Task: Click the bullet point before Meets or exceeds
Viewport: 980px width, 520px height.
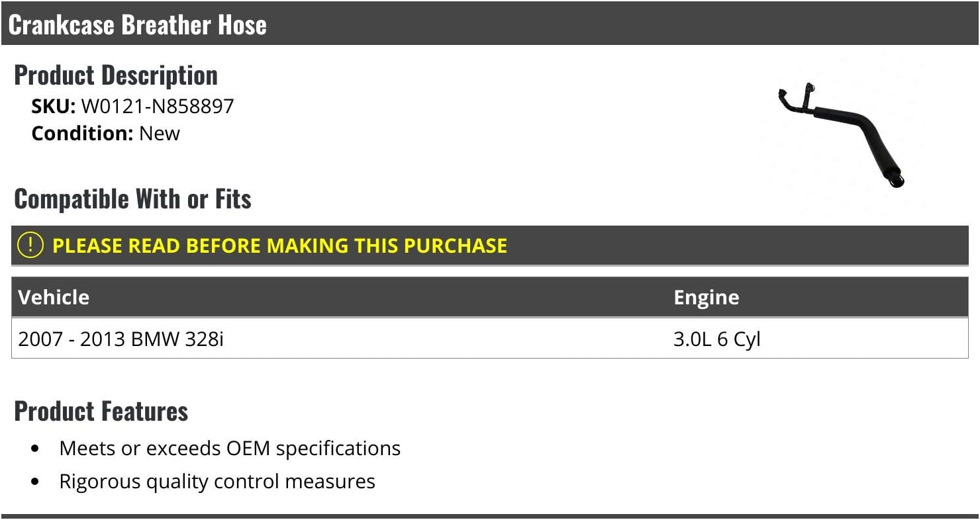Action: 35,449
